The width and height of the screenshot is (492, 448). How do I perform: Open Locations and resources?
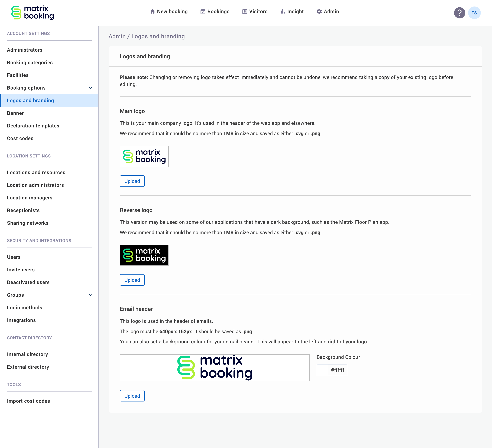pos(36,172)
